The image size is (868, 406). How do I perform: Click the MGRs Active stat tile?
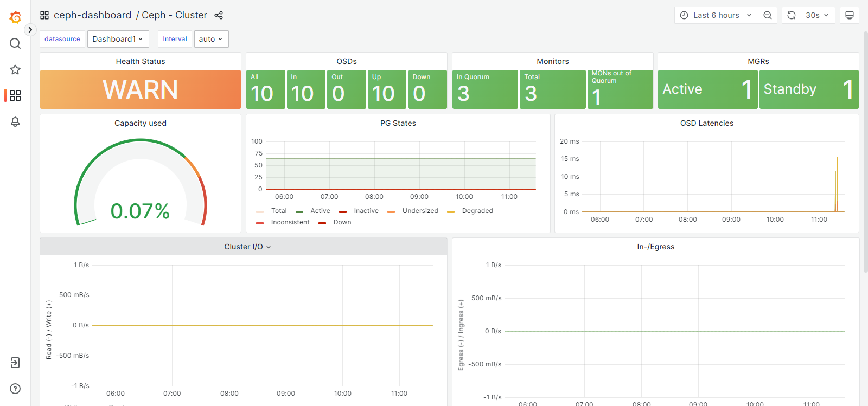(x=707, y=89)
